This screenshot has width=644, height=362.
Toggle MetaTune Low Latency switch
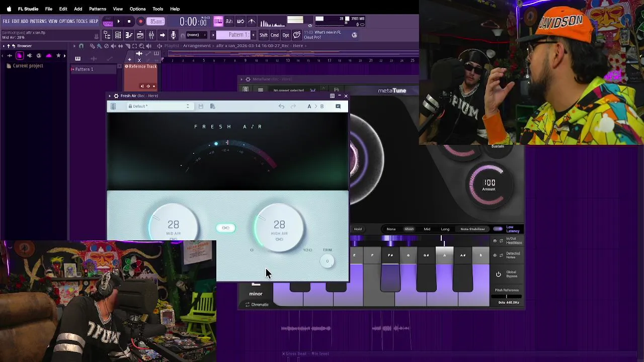pyautogui.click(x=498, y=229)
